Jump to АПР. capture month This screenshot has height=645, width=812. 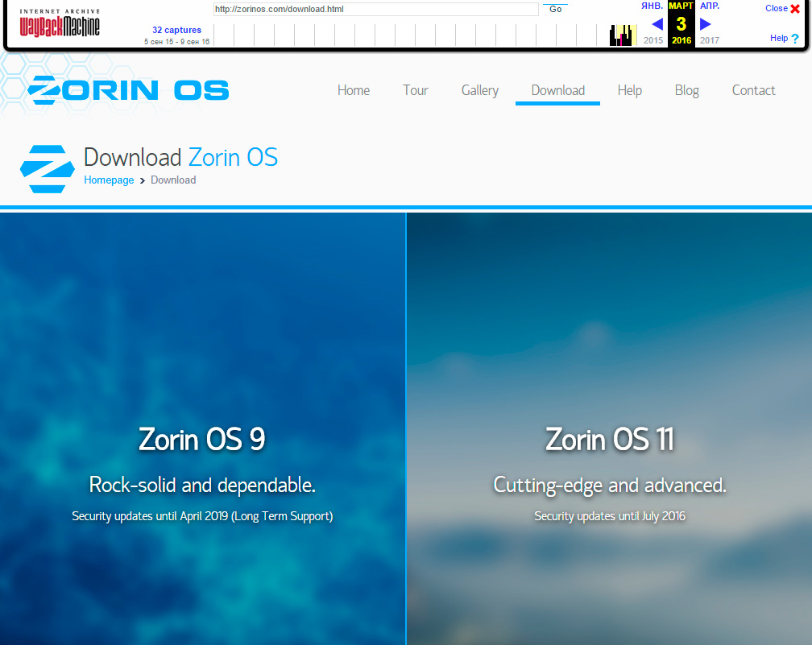[710, 6]
